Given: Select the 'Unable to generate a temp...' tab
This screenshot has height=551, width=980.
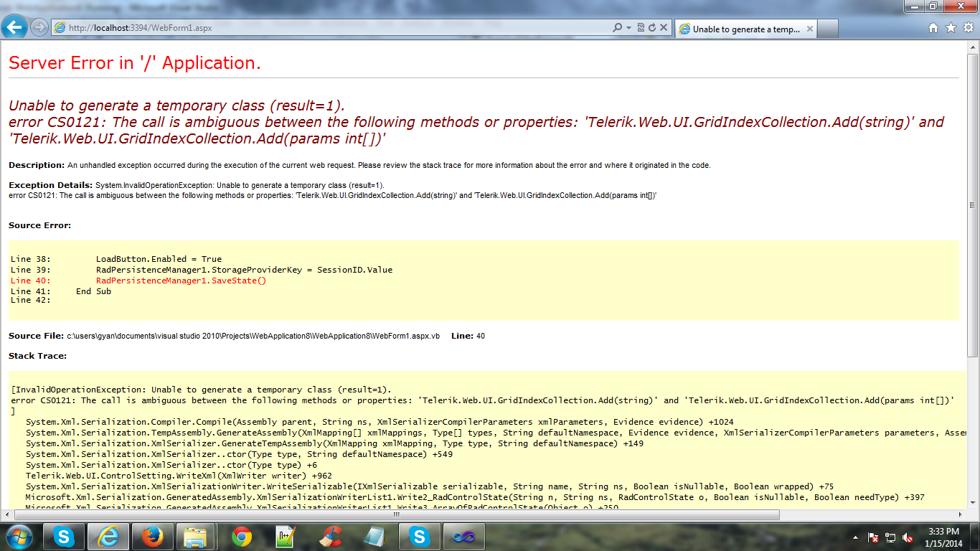Looking at the screenshot, I should [x=745, y=29].
